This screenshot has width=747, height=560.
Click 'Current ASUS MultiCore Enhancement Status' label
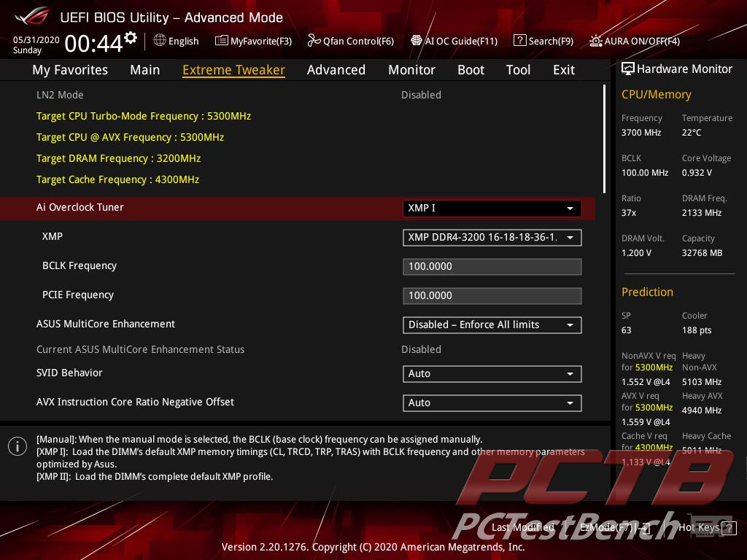click(x=140, y=349)
